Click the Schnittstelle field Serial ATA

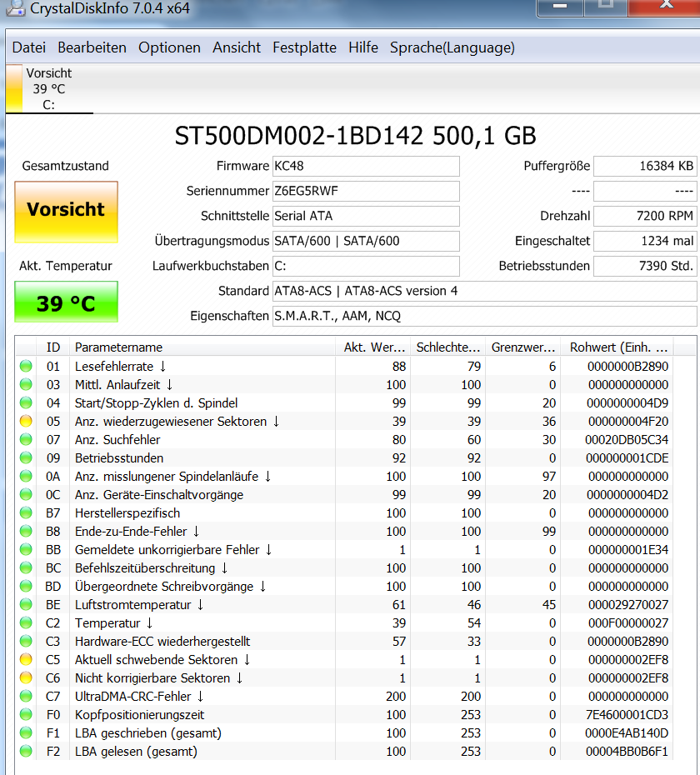pyautogui.click(x=366, y=216)
